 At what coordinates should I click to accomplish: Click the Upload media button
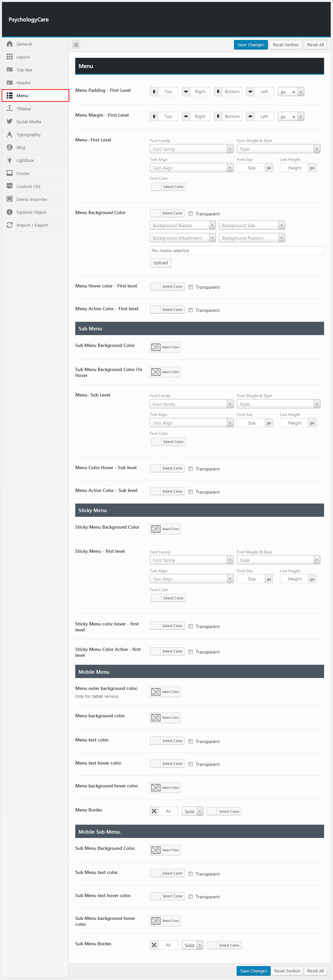click(160, 263)
